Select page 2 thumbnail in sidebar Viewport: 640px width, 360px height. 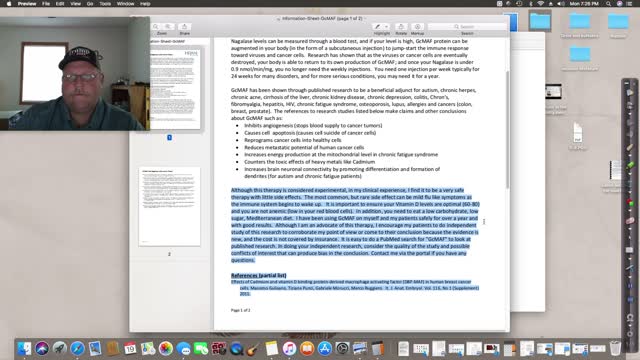[x=169, y=206]
